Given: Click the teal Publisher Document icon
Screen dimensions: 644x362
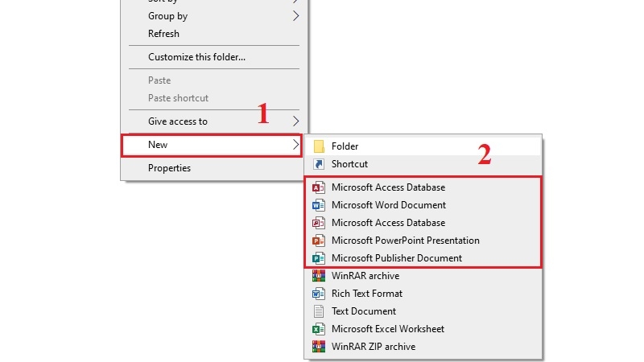Looking at the screenshot, I should pos(319,258).
